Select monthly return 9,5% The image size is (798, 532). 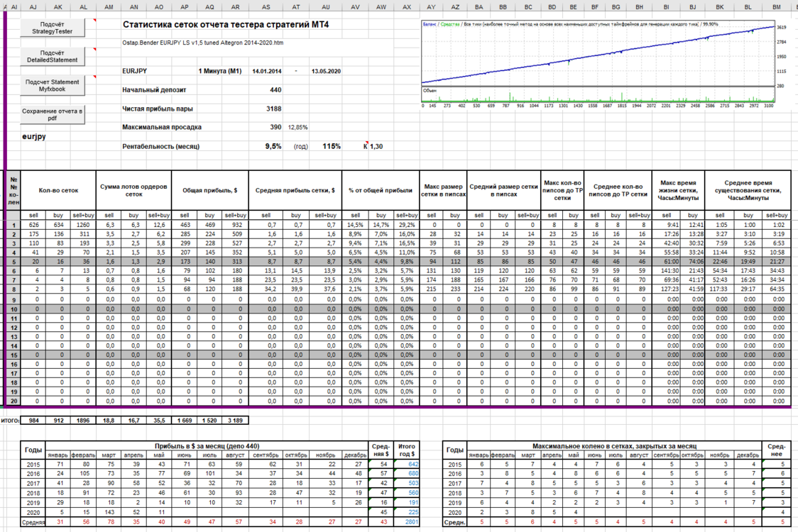(x=273, y=147)
